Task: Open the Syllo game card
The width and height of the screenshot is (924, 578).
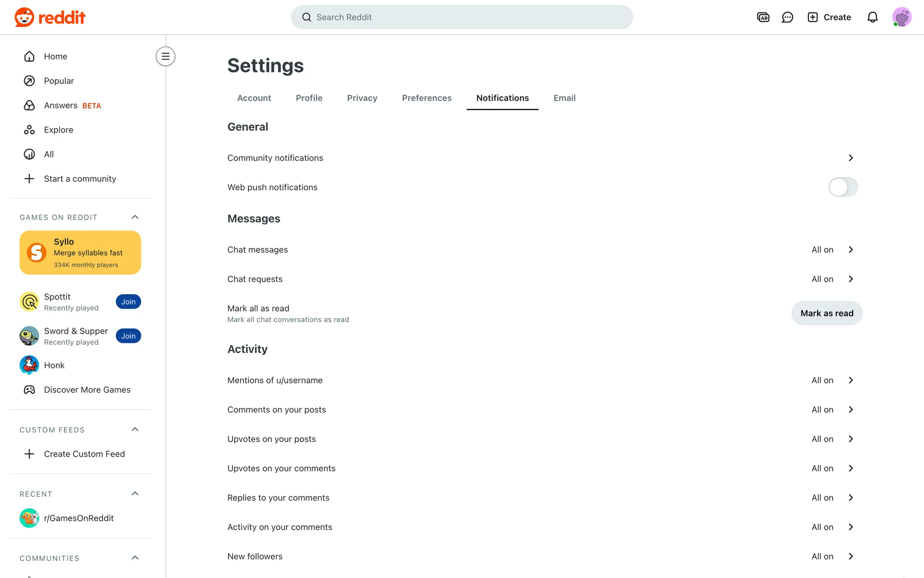Action: (x=80, y=253)
